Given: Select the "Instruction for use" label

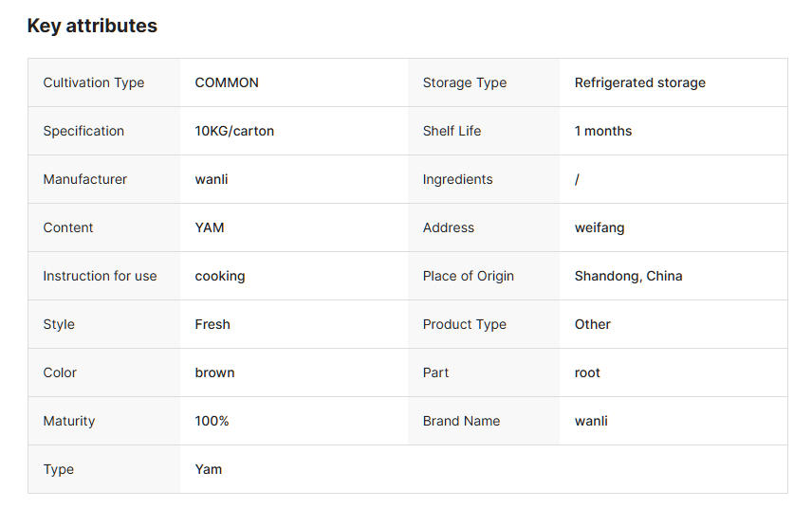Looking at the screenshot, I should coord(100,276).
